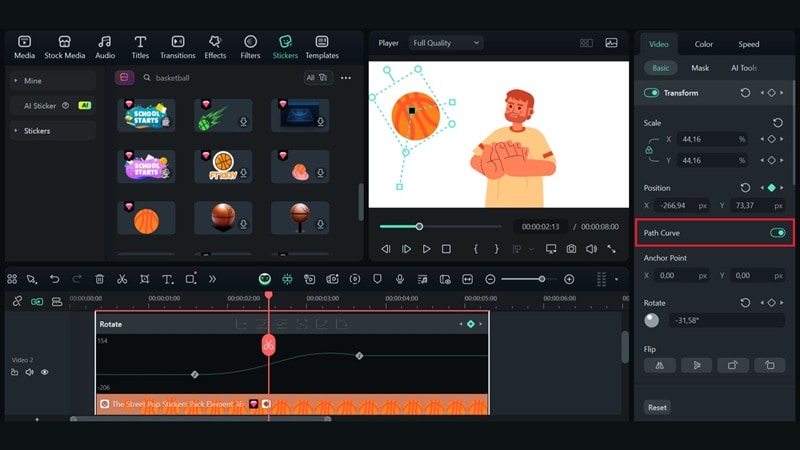Select the split scissors tool
Image resolution: width=800 pixels, height=450 pixels.
tap(122, 279)
